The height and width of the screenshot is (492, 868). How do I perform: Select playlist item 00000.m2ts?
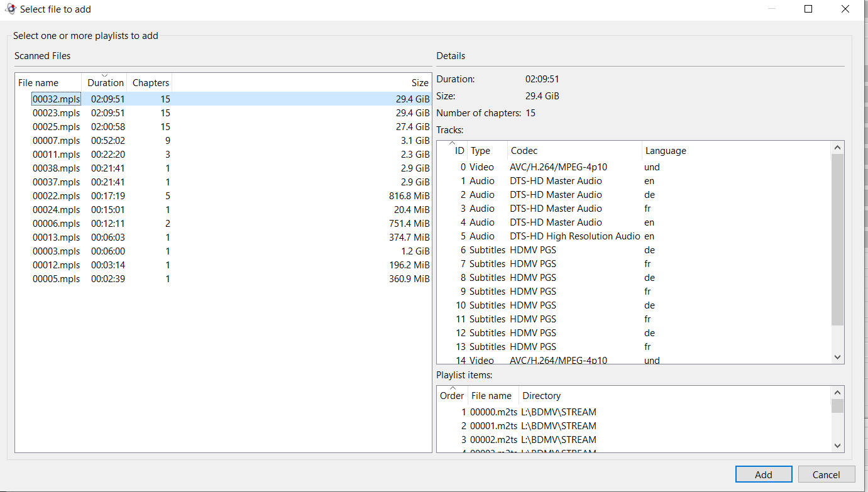[634, 412]
